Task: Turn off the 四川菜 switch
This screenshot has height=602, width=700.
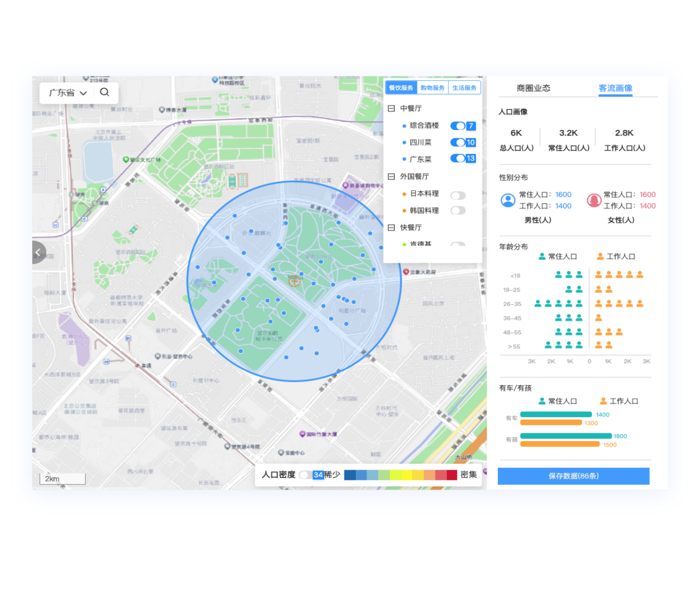Action: click(x=458, y=142)
